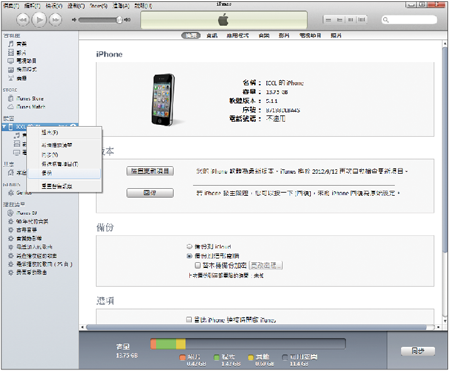Open Home Sharing house icon item
This screenshot has height=372, width=450.
[x=17, y=173]
